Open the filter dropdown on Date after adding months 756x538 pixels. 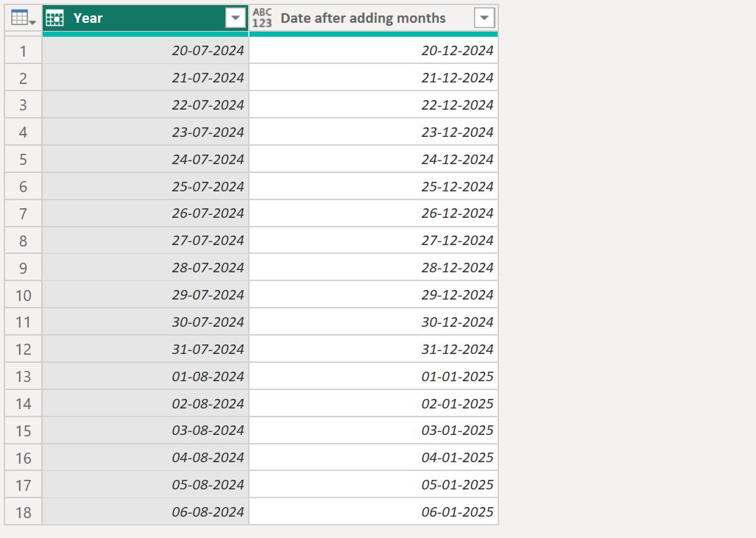pos(486,18)
